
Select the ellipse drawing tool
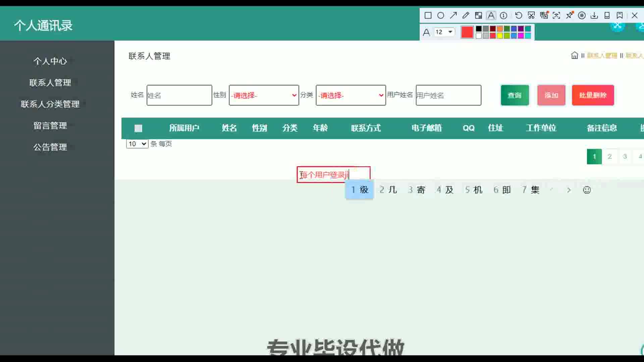(x=441, y=15)
